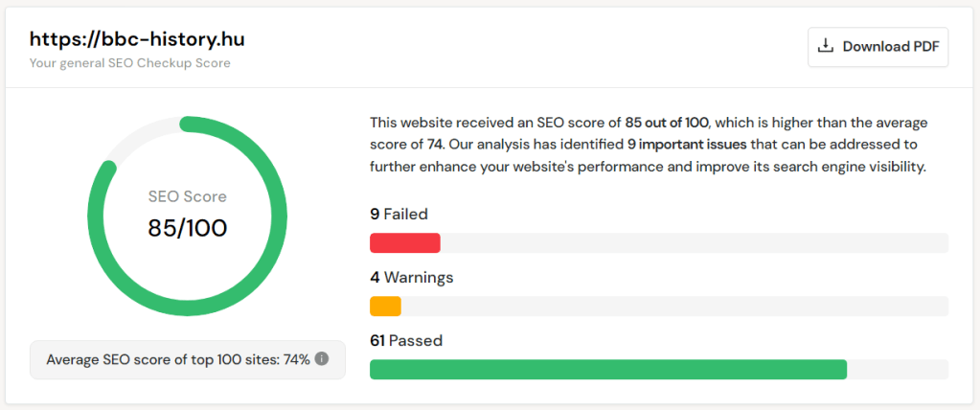
Task: Open the 4 Warnings label
Action: coord(411,278)
